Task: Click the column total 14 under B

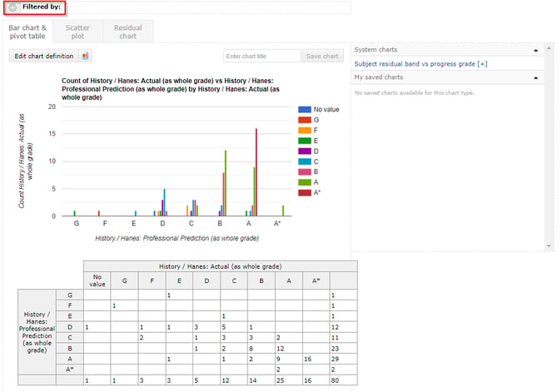Action: click(262, 380)
